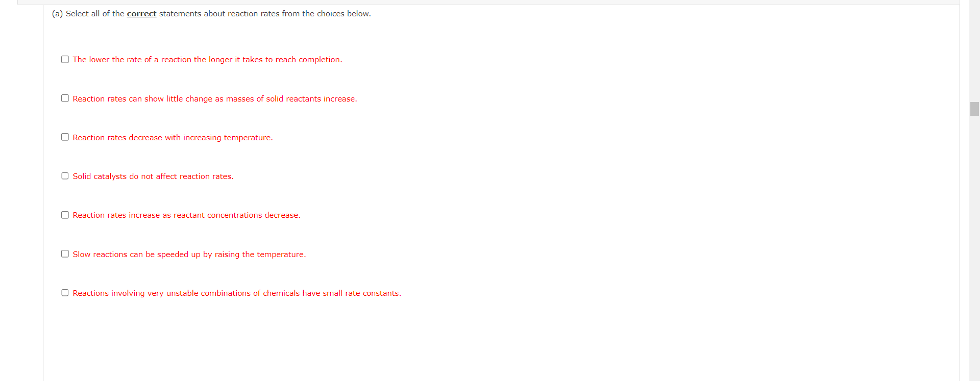Screen dimensions: 980x381
Task: Click the text 'Reaction rates can show little change as masses of solid reactants increase.'
Action: [x=215, y=99]
